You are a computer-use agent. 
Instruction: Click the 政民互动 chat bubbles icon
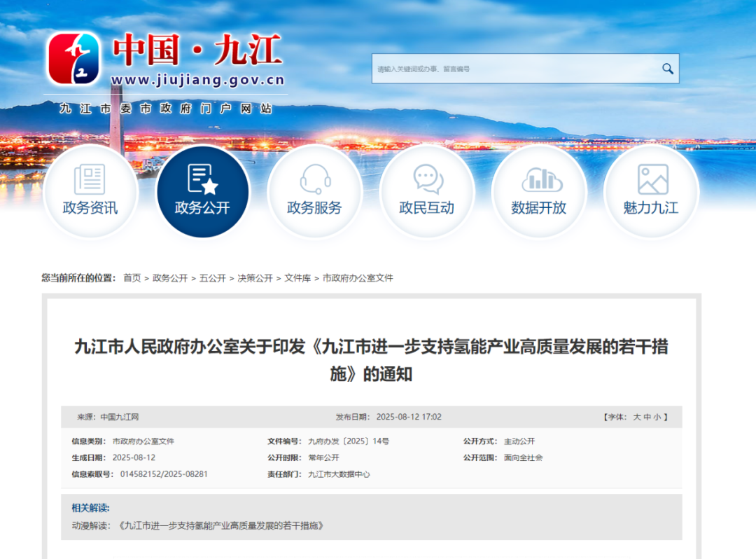[x=427, y=179]
